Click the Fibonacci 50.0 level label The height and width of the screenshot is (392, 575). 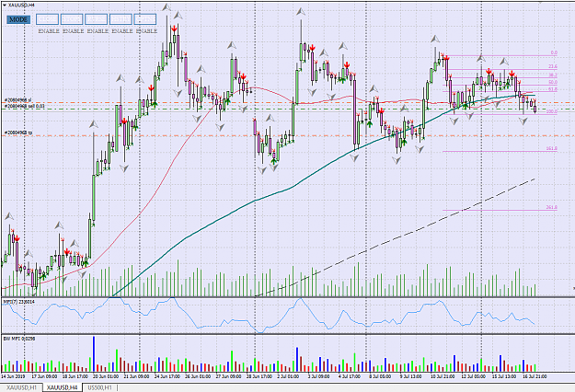pyautogui.click(x=553, y=82)
